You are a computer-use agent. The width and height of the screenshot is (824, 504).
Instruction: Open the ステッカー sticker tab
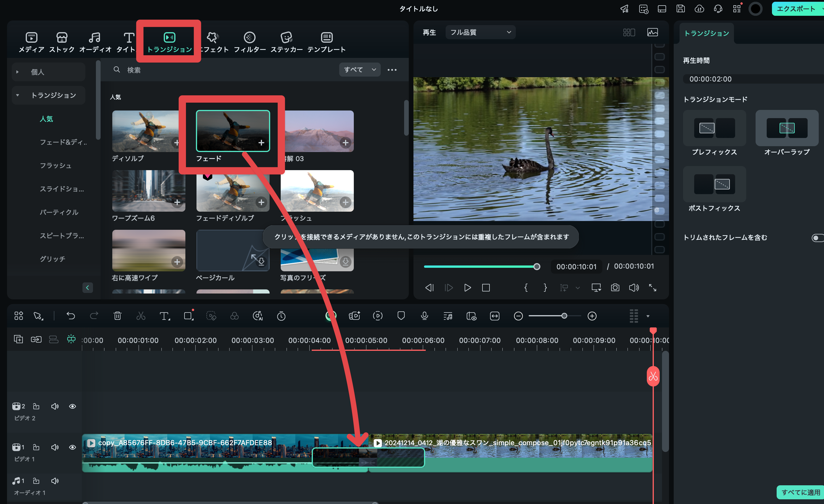coord(287,42)
